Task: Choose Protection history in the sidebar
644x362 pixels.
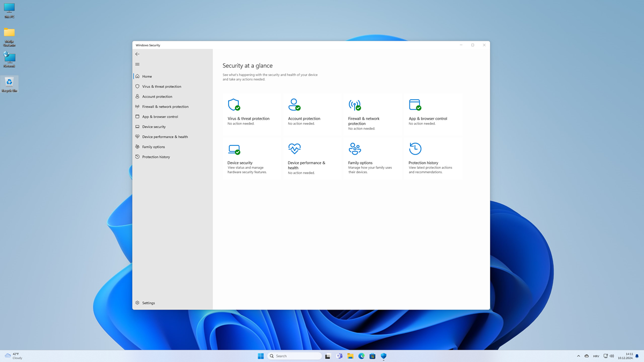Action: click(x=156, y=157)
